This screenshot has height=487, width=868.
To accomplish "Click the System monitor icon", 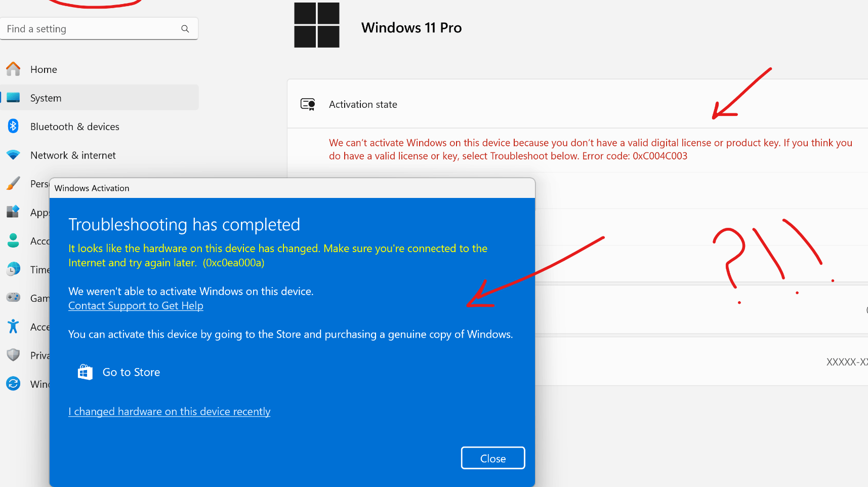I will pos(13,98).
